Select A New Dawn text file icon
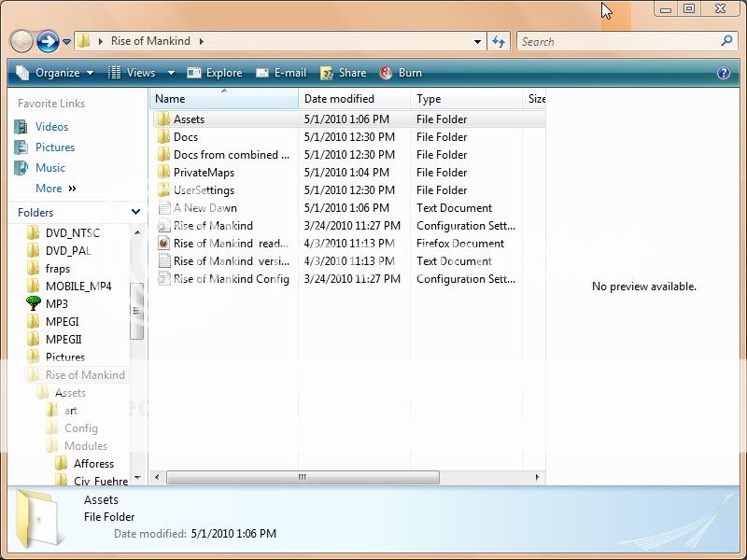This screenshot has height=560, width=747. tap(163, 207)
